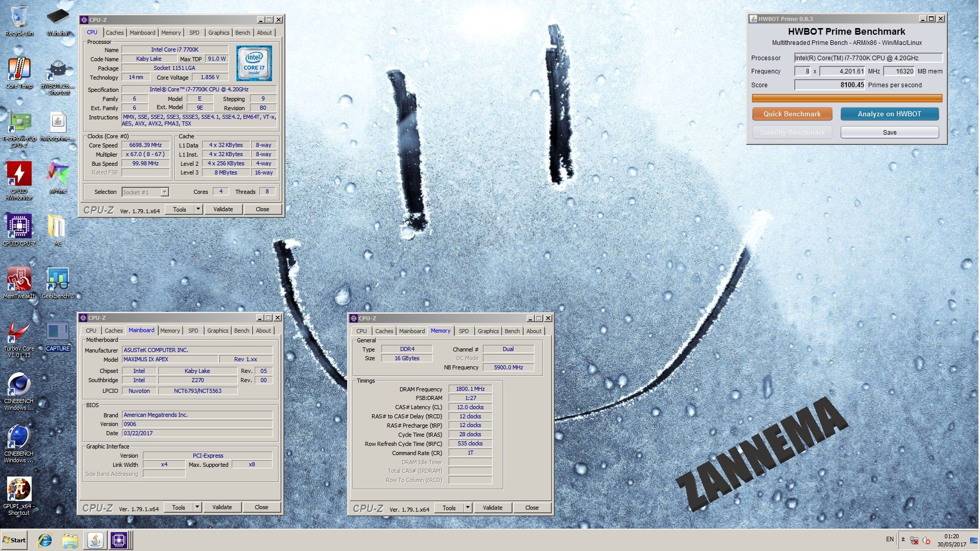Click the EN language indicator
Viewport: 980px width, 551px height.
(x=890, y=539)
